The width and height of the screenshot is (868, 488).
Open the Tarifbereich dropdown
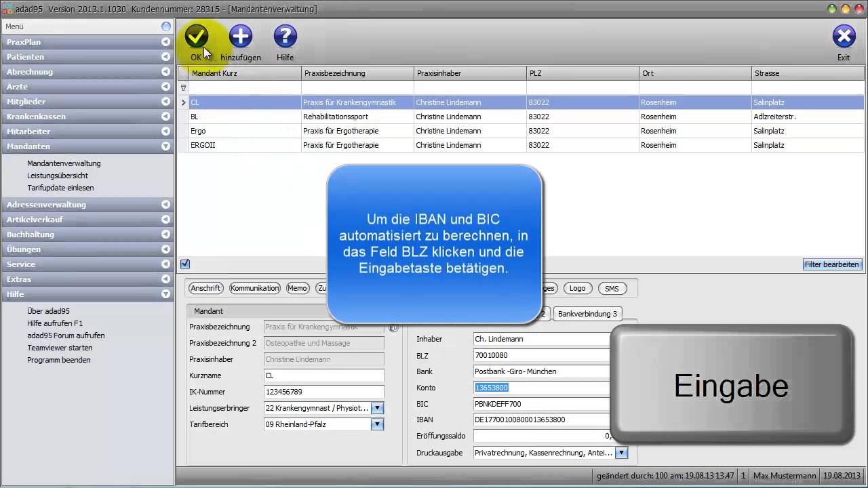[378, 424]
